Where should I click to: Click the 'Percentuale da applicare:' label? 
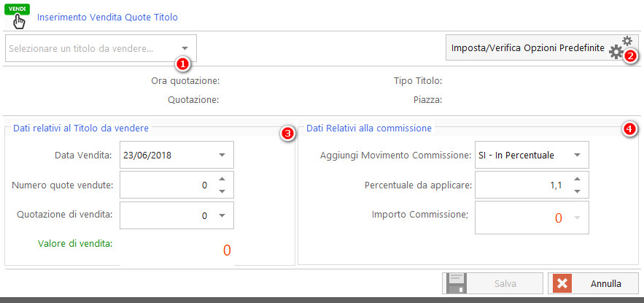pos(419,185)
